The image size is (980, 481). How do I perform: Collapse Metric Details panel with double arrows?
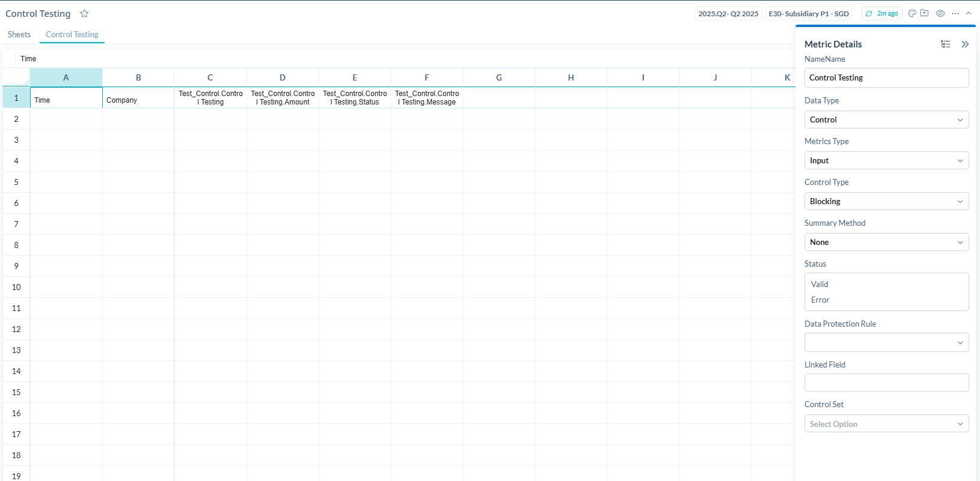coord(965,44)
